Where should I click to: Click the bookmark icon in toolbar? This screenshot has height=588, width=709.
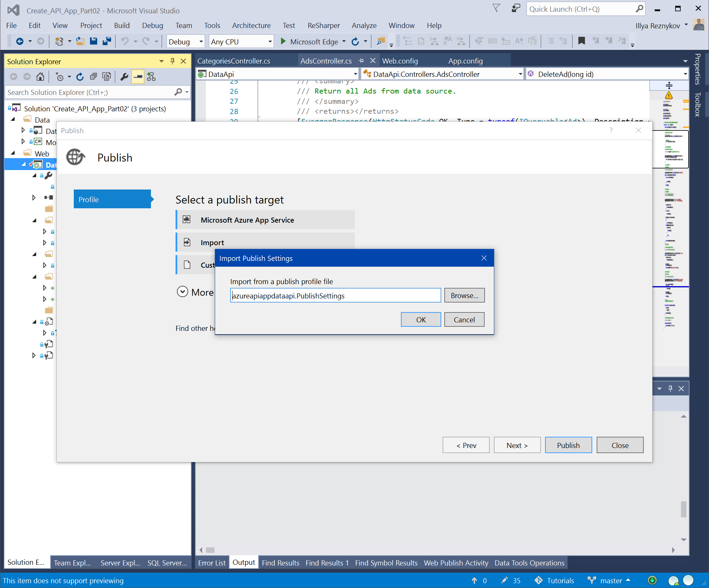click(x=581, y=41)
